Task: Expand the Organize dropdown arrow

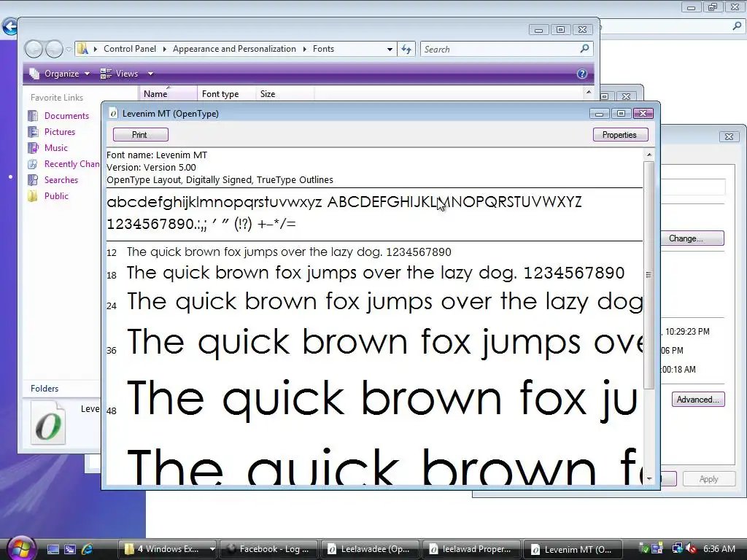Action: 87,74
